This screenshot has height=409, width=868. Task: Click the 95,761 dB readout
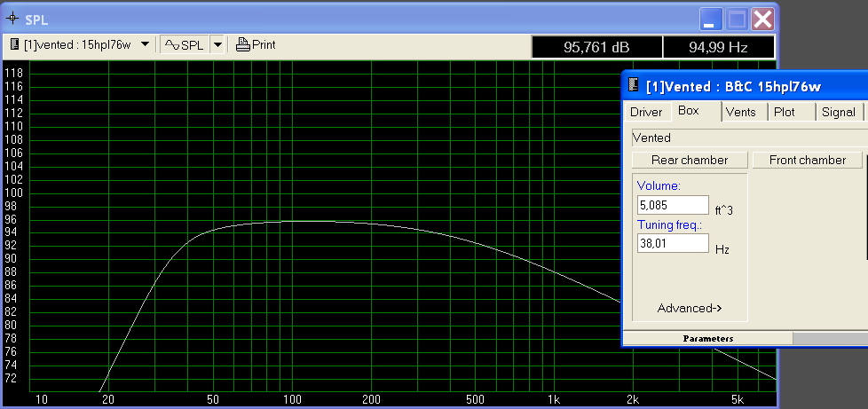pyautogui.click(x=596, y=47)
